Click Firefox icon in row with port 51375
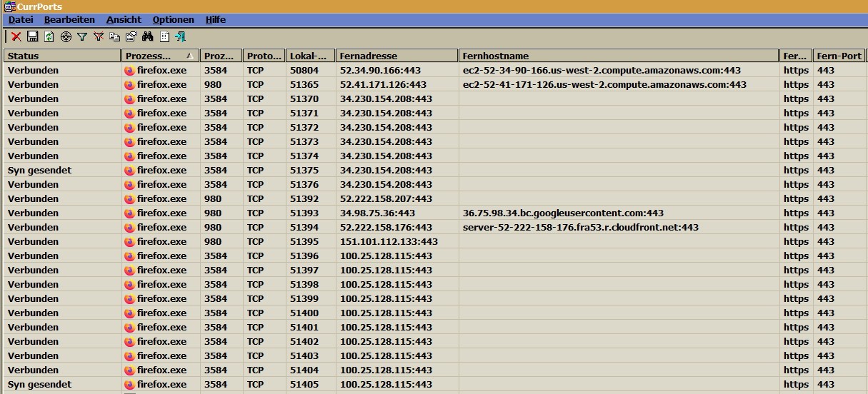The width and height of the screenshot is (868, 394). tap(129, 170)
